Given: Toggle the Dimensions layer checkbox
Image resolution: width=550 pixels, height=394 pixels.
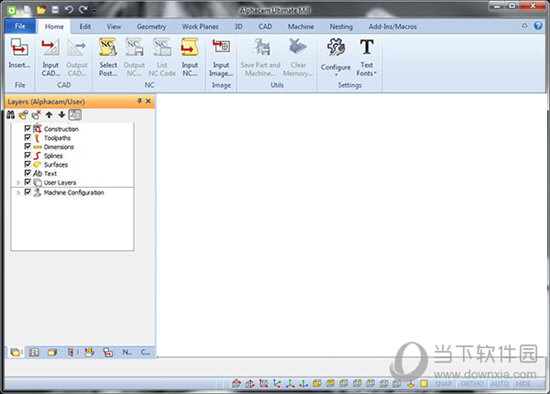Looking at the screenshot, I should 27,146.
